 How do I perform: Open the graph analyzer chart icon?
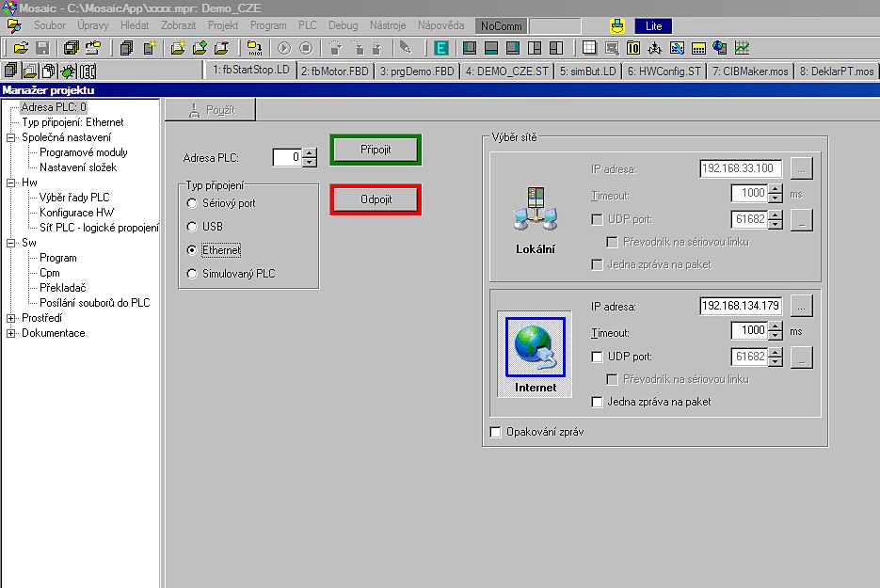click(x=742, y=47)
